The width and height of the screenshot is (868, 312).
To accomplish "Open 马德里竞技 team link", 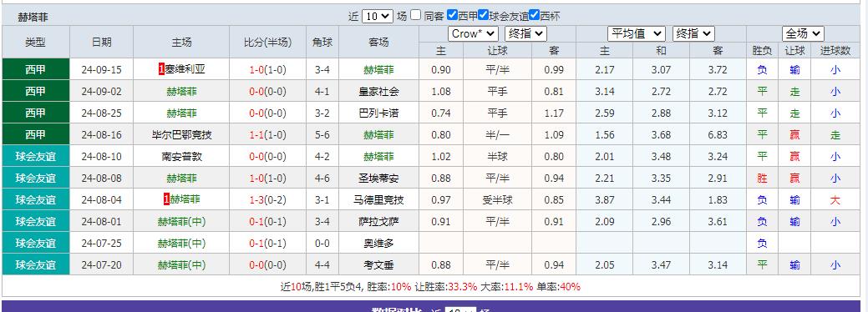I will point(378,199).
